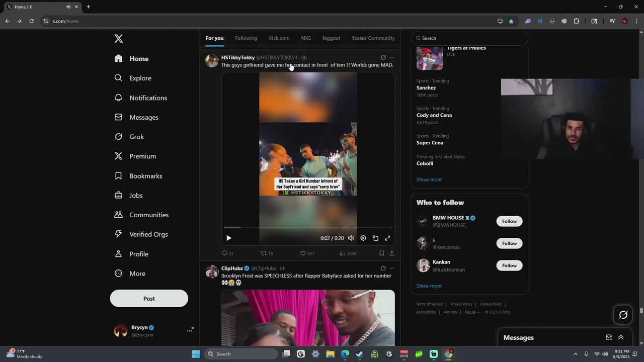
Task: Bookmark the HSTikkyTokky post
Action: [x=382, y=253]
